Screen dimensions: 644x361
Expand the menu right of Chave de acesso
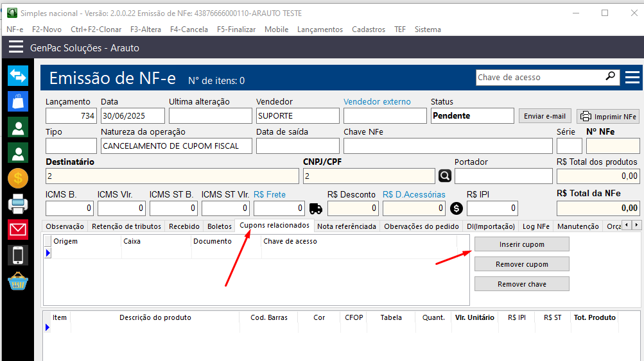(632, 78)
